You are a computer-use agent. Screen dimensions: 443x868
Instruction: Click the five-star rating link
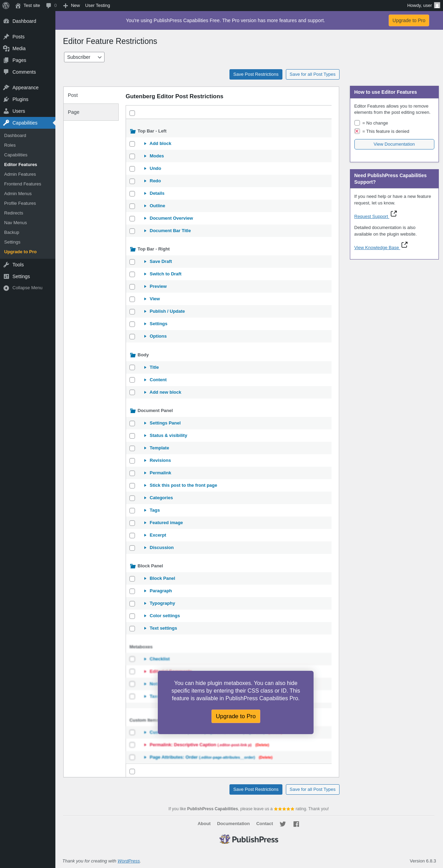pos(284,809)
